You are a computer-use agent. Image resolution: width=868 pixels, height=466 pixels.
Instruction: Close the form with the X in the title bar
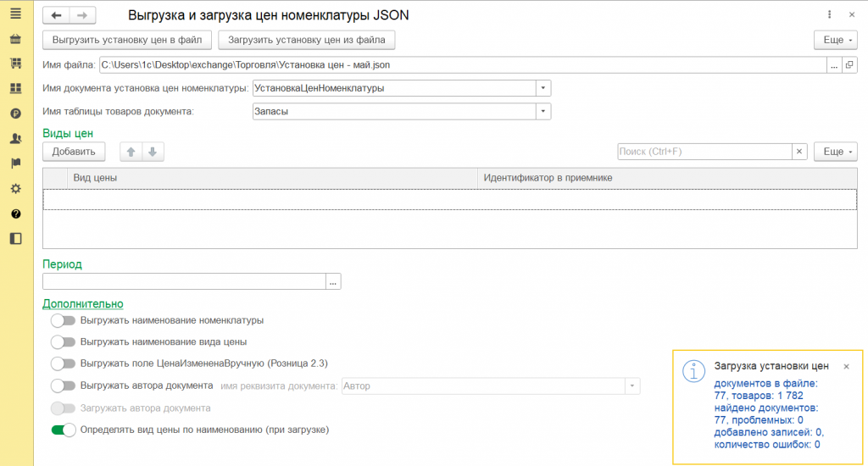[x=852, y=15]
